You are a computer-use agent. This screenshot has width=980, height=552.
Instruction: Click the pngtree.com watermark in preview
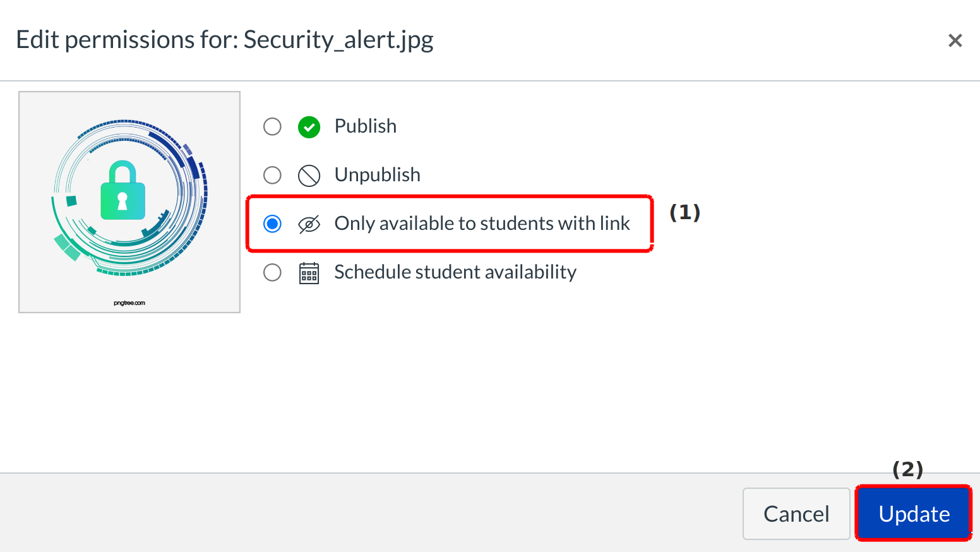tap(129, 303)
